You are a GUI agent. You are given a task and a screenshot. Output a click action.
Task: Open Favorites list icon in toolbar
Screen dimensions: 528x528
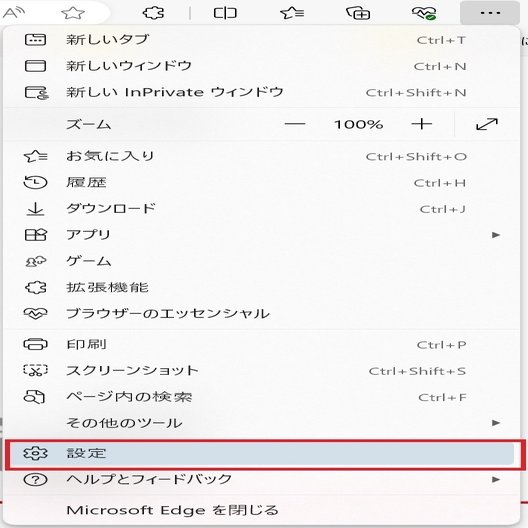[x=292, y=13]
